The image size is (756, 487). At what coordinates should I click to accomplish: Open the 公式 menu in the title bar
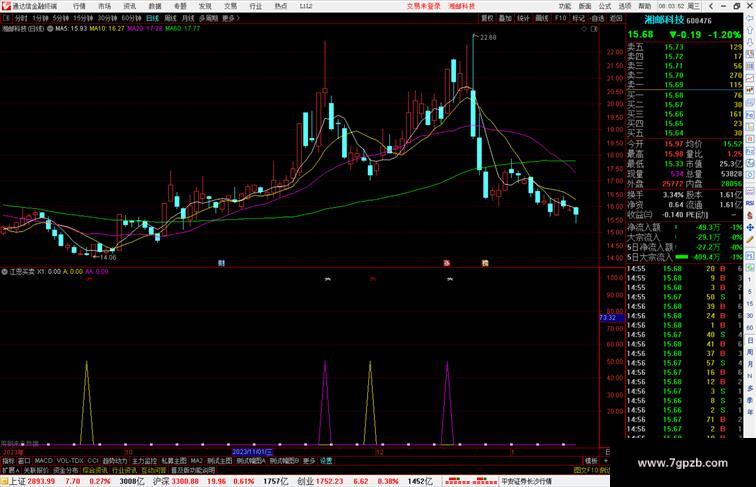coord(605,6)
